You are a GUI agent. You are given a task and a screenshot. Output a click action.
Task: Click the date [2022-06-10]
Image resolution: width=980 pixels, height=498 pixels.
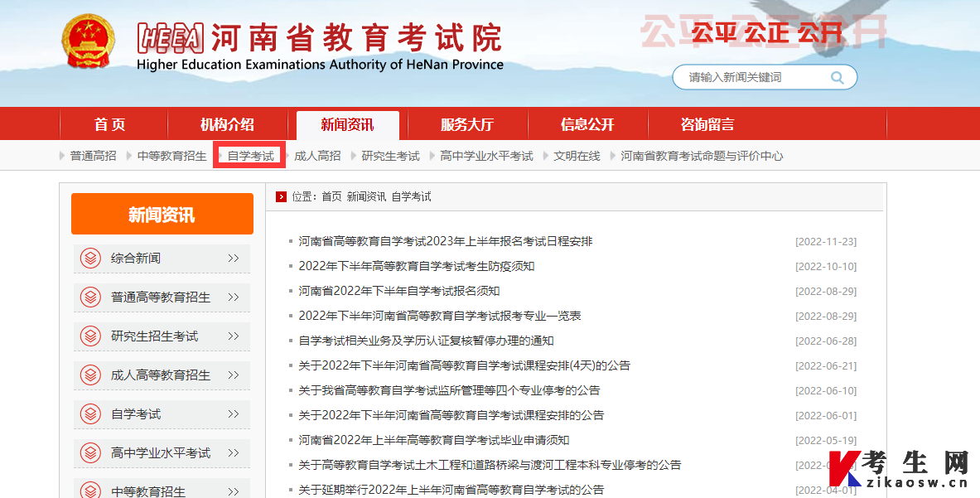(826, 391)
